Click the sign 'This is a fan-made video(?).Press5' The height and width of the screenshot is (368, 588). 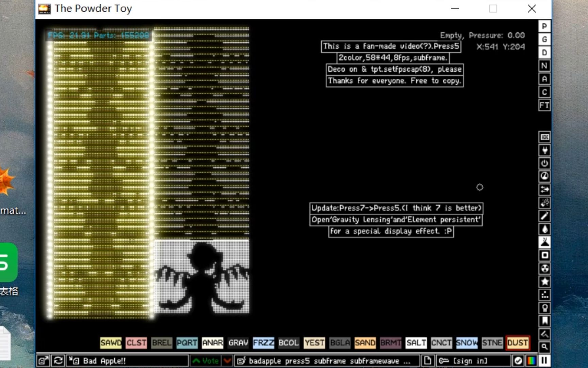click(391, 46)
